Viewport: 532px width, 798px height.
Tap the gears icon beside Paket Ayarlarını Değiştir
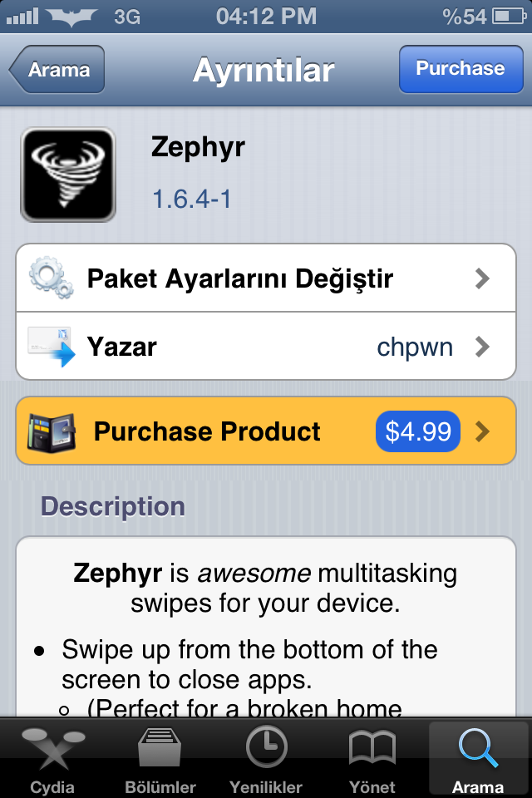tap(51, 278)
